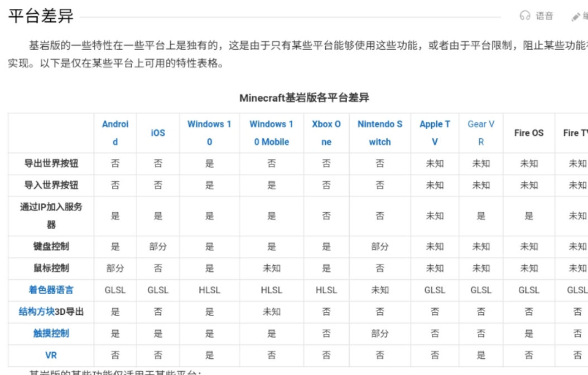
Task: Click 否 in 导出世界按钮 row under Android
Action: point(115,163)
